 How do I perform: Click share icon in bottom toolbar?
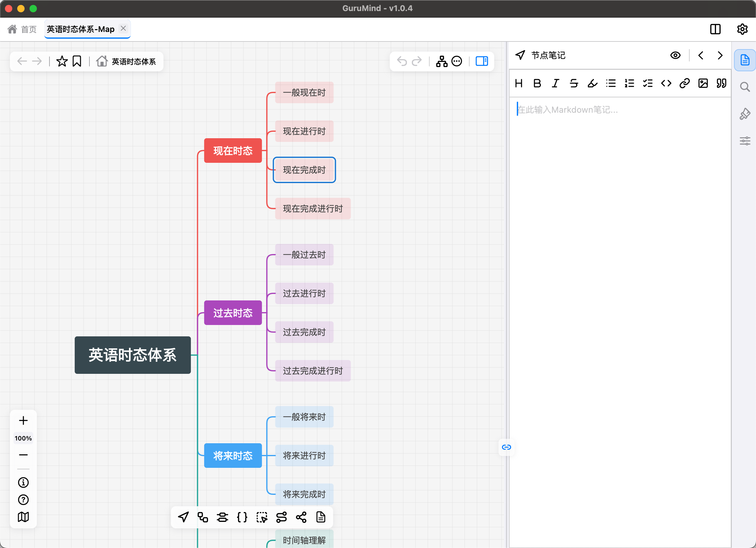(x=301, y=517)
